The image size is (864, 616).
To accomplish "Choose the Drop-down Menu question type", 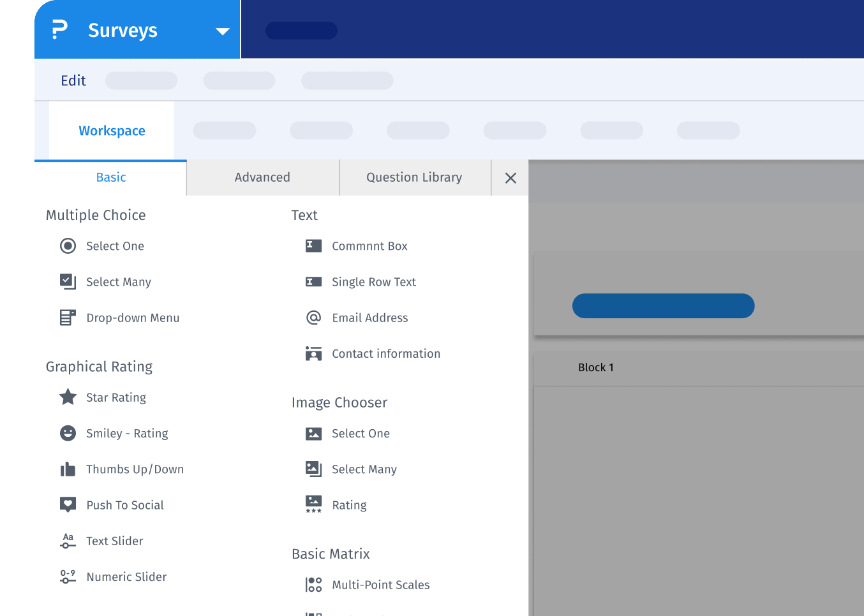I will [133, 318].
